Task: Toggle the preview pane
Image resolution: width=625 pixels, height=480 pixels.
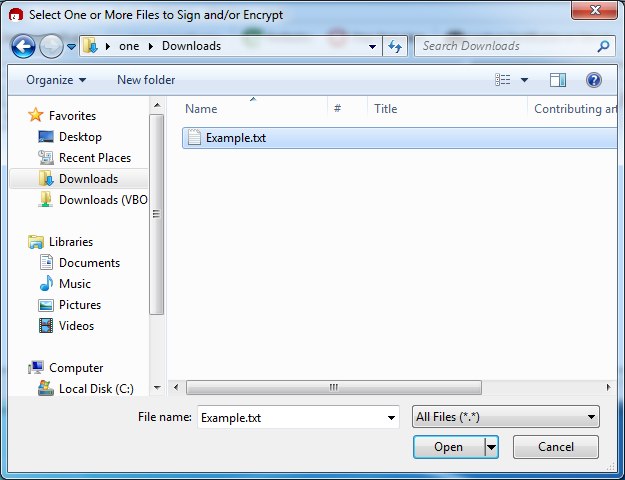Action: click(x=558, y=80)
